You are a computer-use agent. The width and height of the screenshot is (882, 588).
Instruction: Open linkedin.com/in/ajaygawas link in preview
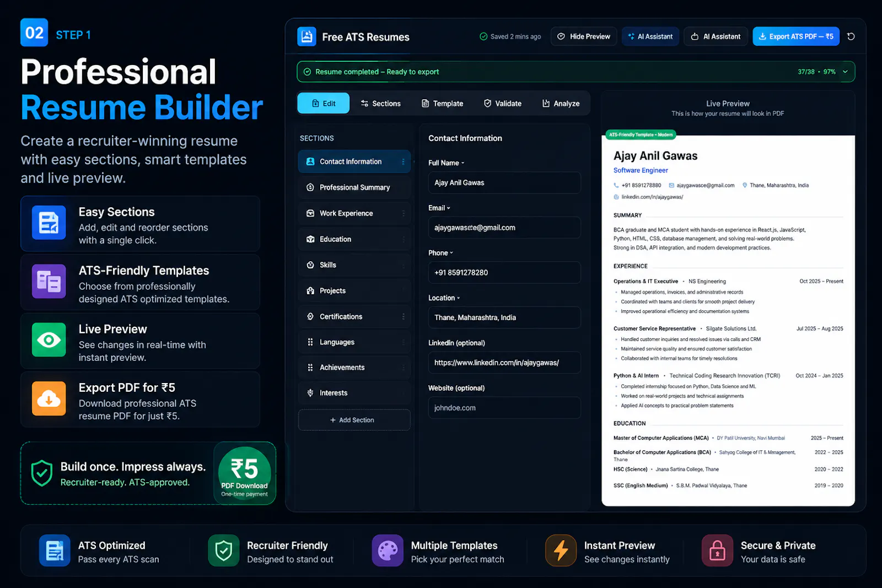point(652,197)
